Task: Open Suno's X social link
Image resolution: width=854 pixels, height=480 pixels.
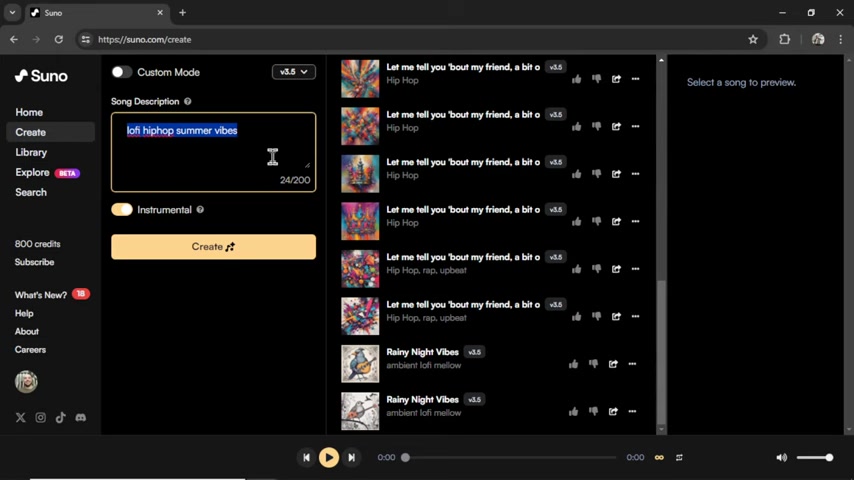Action: 21,417
